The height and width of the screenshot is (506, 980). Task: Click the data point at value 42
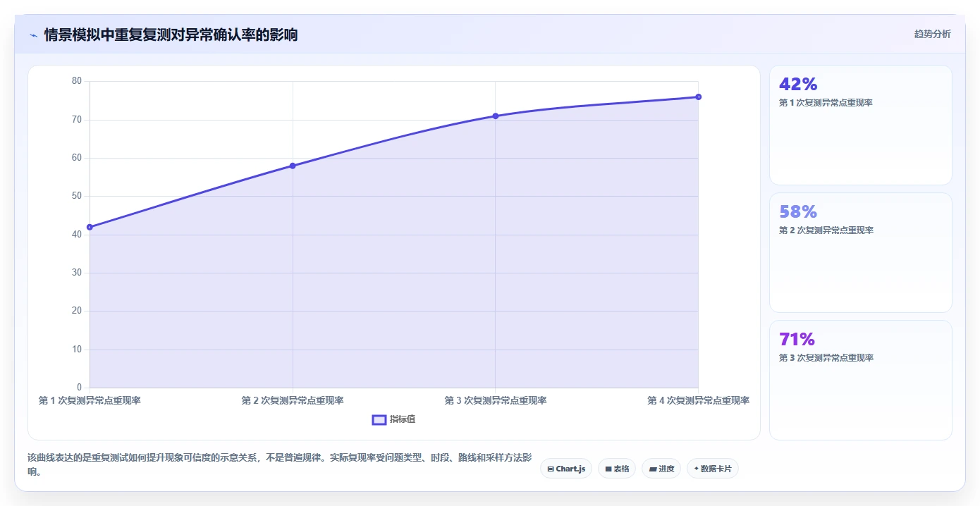tap(90, 227)
